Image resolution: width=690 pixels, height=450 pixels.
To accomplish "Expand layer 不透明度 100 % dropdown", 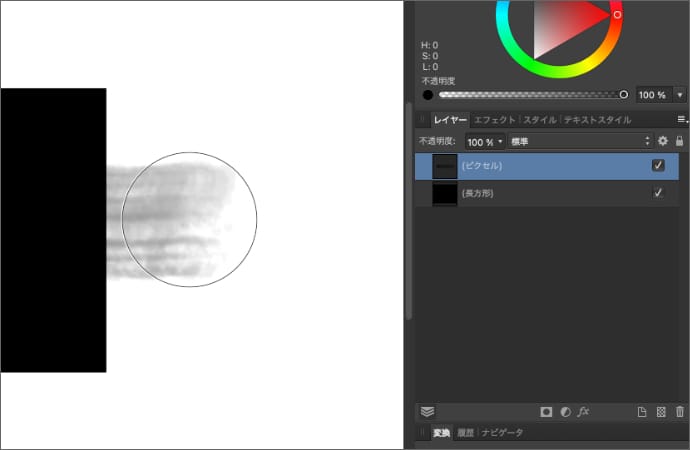I will (x=486, y=142).
